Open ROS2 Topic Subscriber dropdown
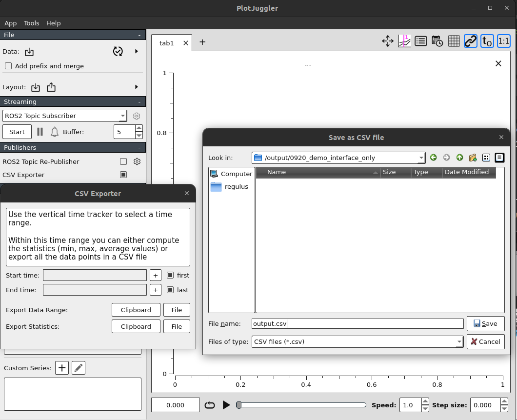Image resolution: width=517 pixels, height=420 pixels. click(64, 116)
